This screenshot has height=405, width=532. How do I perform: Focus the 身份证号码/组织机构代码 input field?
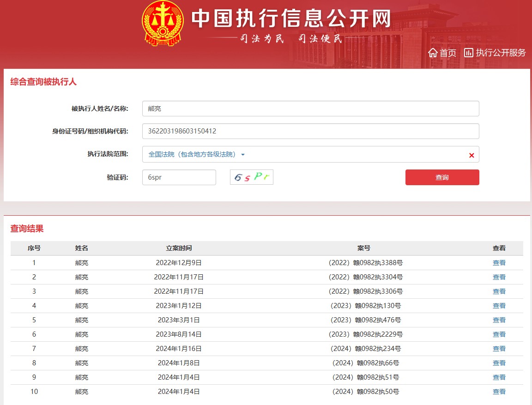[x=310, y=131]
